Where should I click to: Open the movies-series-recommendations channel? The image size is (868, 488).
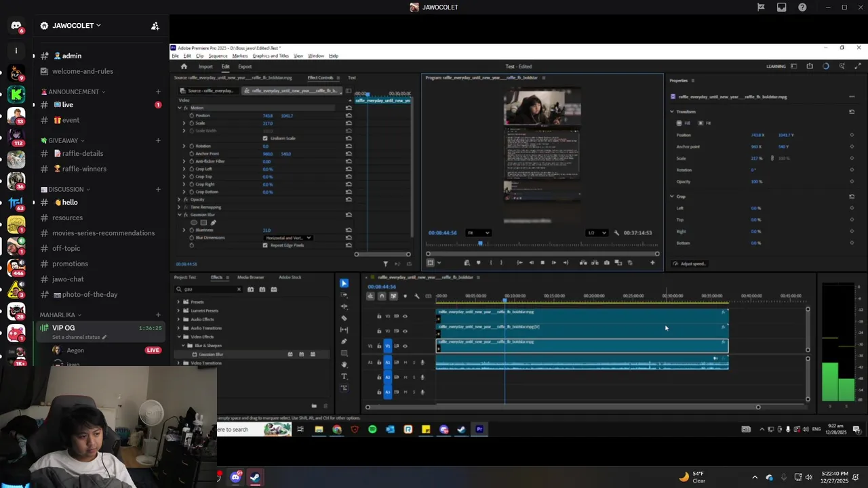point(103,233)
